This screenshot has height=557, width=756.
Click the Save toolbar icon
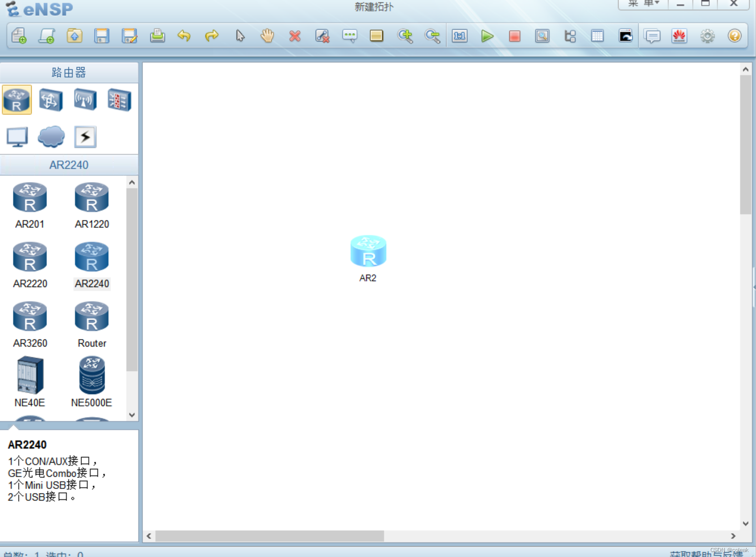click(102, 36)
